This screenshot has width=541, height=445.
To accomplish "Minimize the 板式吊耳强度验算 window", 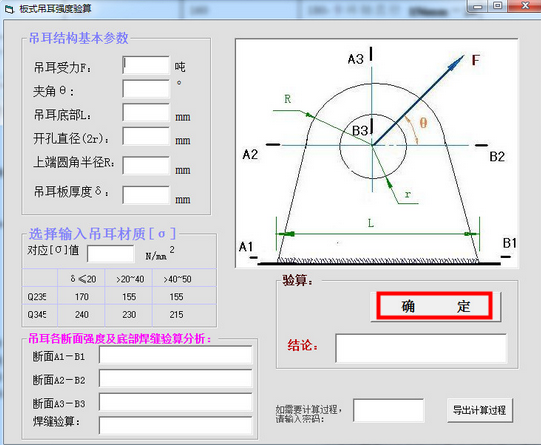I will click(x=478, y=6).
